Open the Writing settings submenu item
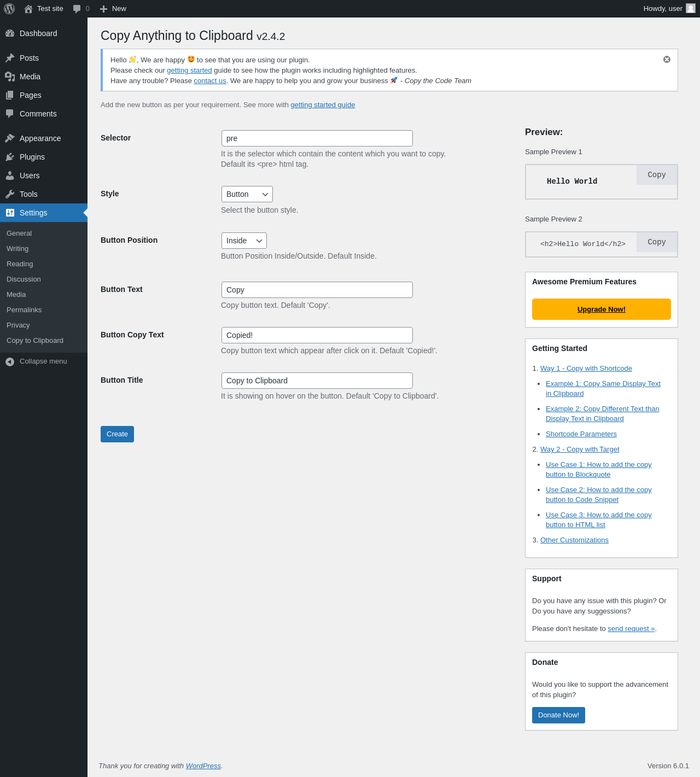 coord(17,248)
